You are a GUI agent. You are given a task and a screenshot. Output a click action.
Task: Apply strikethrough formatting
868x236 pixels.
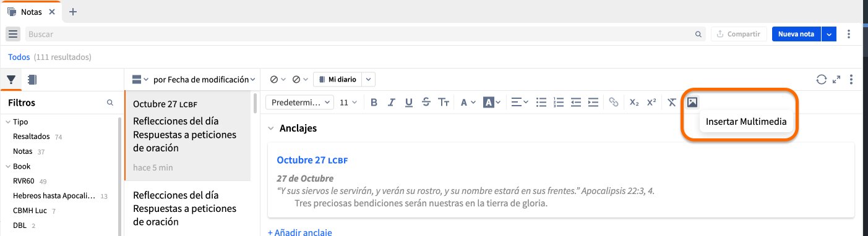click(x=426, y=102)
